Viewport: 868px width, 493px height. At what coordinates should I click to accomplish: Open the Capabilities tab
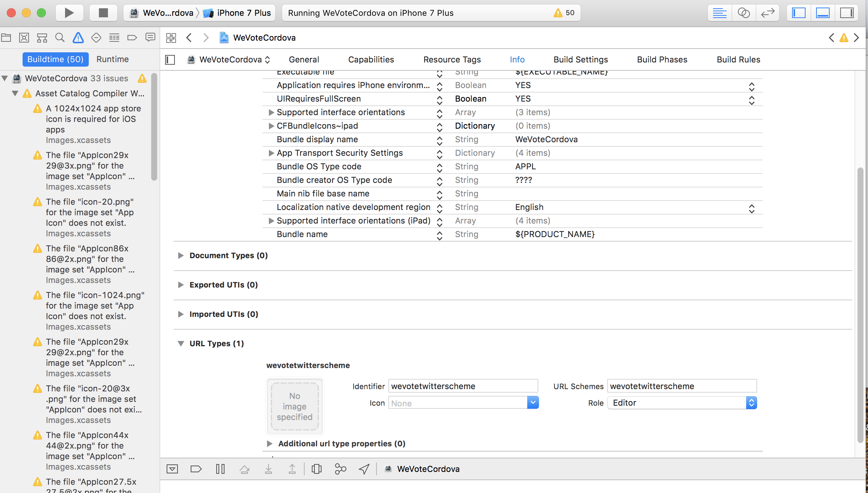click(x=371, y=59)
